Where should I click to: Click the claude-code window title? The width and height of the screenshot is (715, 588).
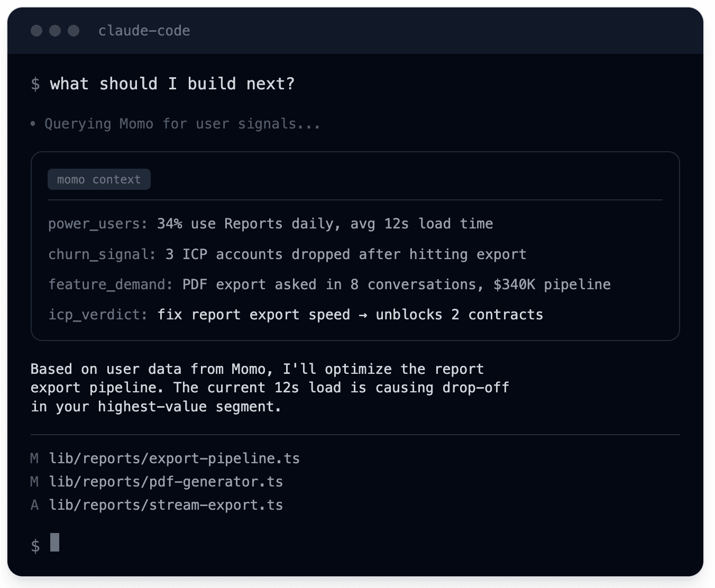[144, 31]
